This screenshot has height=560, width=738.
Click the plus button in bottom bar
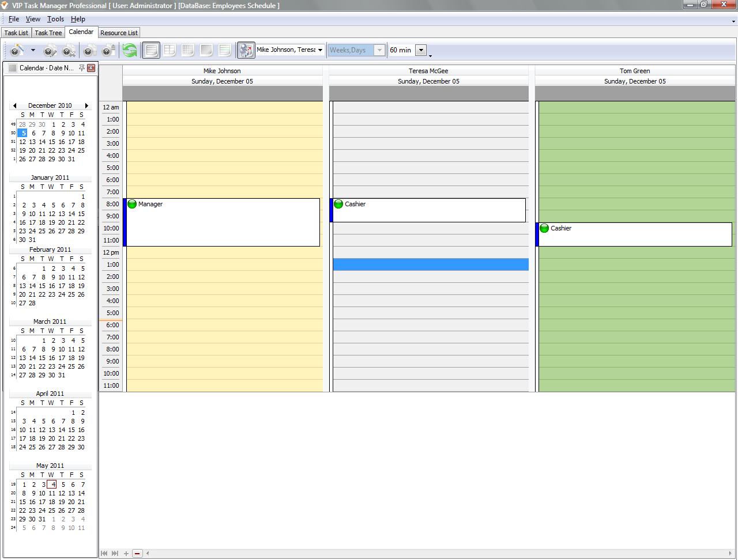126,554
